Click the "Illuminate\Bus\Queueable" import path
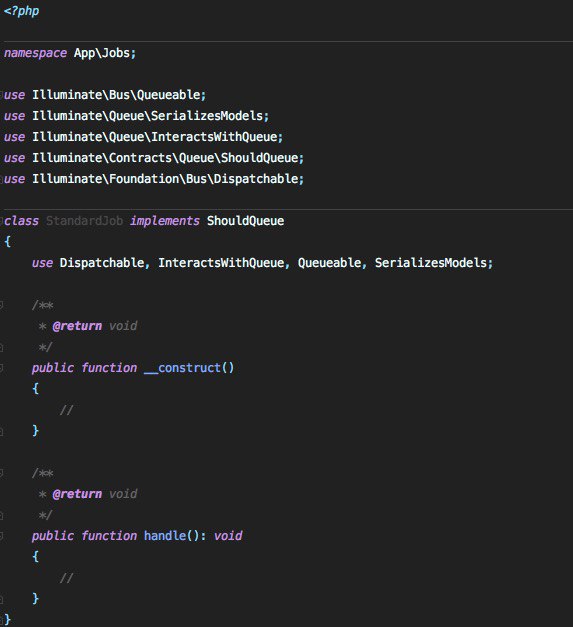This screenshot has width=573, height=627. click(x=116, y=95)
